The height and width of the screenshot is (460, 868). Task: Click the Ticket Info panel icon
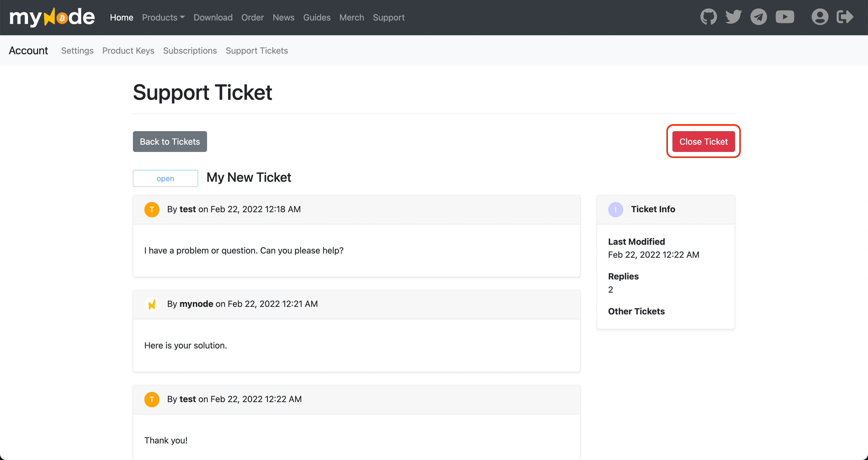(x=616, y=209)
